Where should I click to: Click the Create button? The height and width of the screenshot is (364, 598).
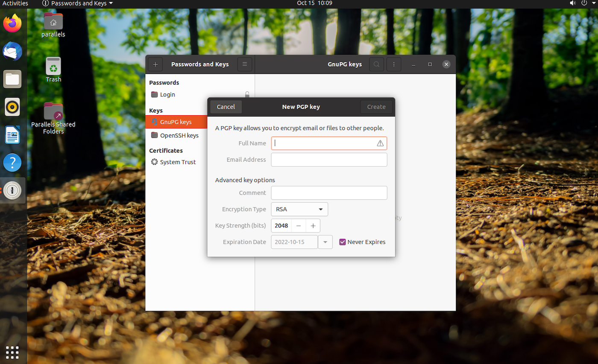coord(376,107)
